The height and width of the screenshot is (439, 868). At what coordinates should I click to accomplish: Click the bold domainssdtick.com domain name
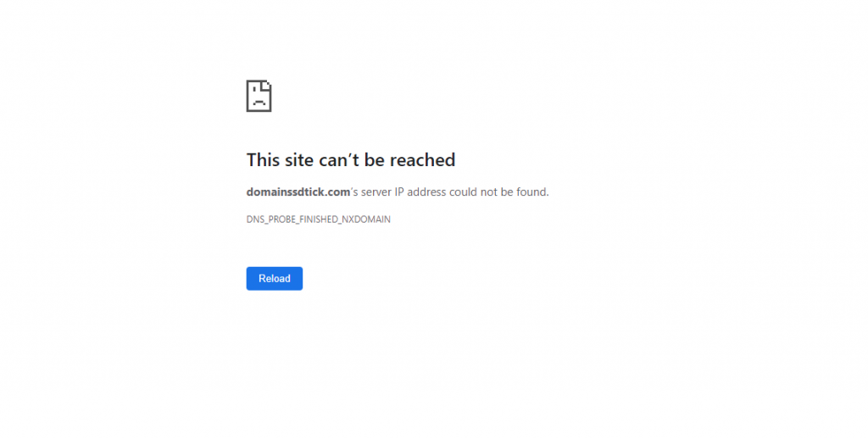[298, 192]
